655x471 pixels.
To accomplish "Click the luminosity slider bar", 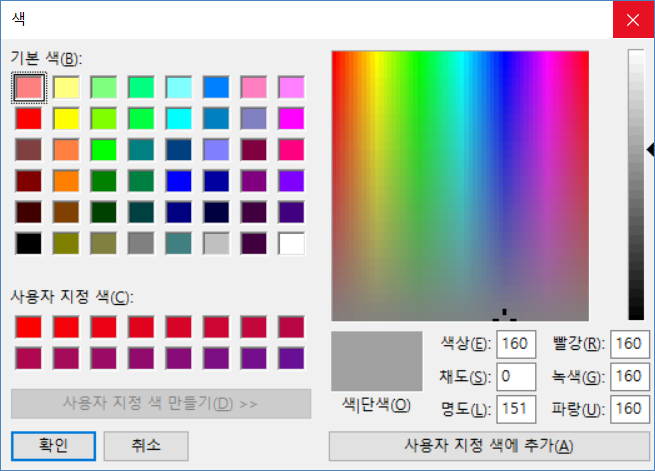I will (x=636, y=185).
